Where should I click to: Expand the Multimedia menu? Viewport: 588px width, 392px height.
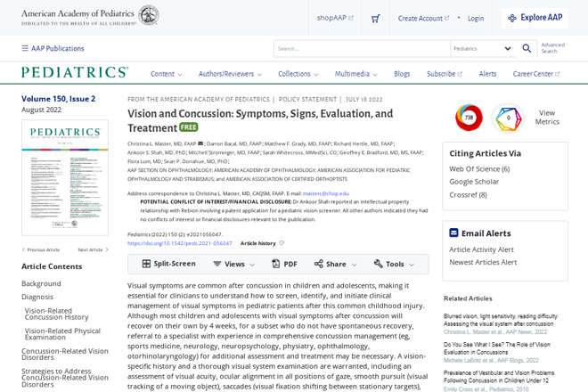point(355,74)
